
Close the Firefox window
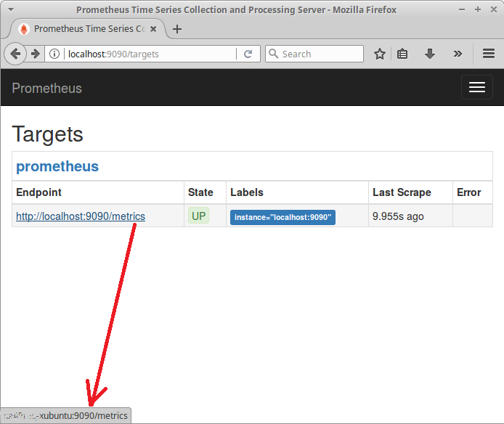[494, 9]
